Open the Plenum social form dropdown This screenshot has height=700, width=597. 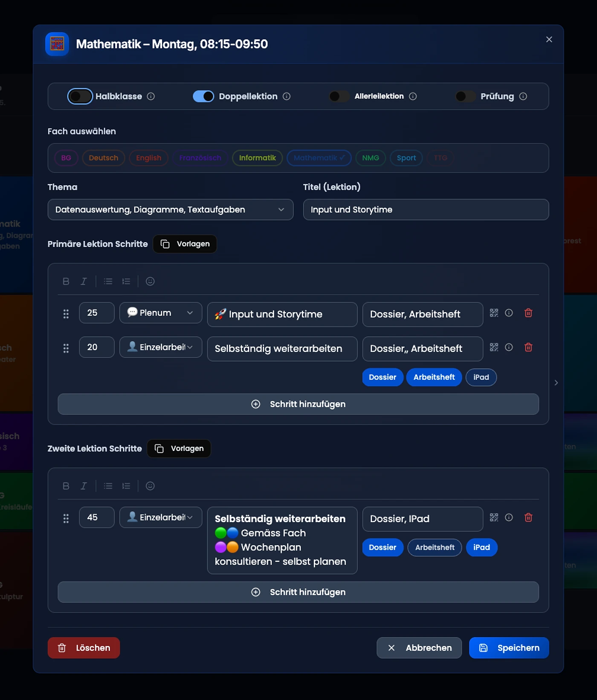click(x=161, y=313)
